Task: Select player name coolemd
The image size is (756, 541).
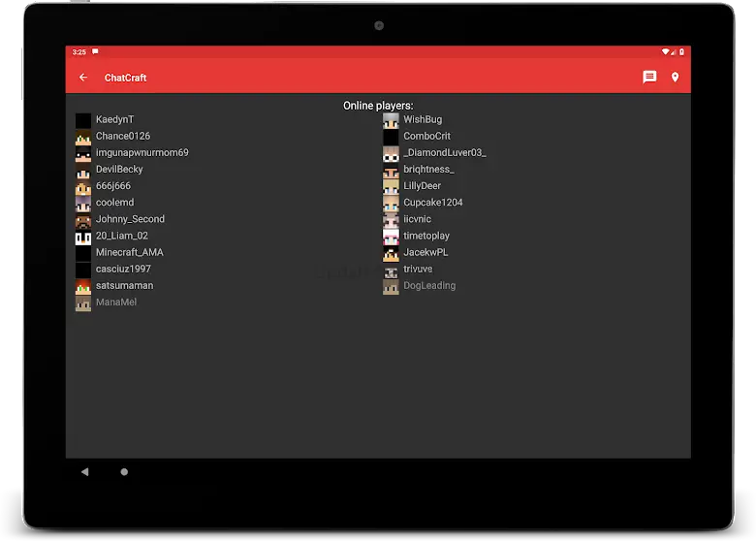Action: click(114, 203)
